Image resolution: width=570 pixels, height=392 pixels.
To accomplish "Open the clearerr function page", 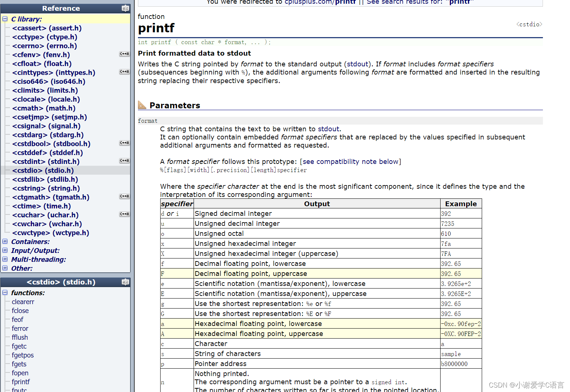I will pos(23,302).
